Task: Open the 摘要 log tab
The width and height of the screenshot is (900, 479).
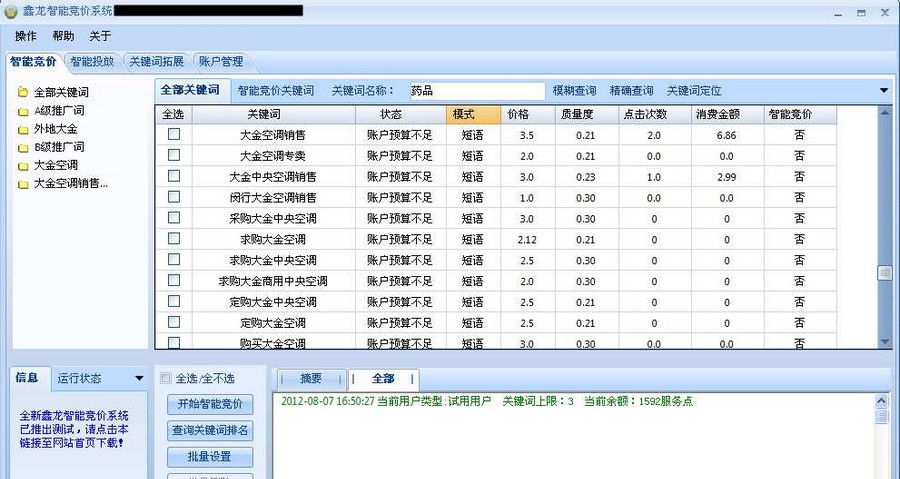Action: click(x=311, y=379)
